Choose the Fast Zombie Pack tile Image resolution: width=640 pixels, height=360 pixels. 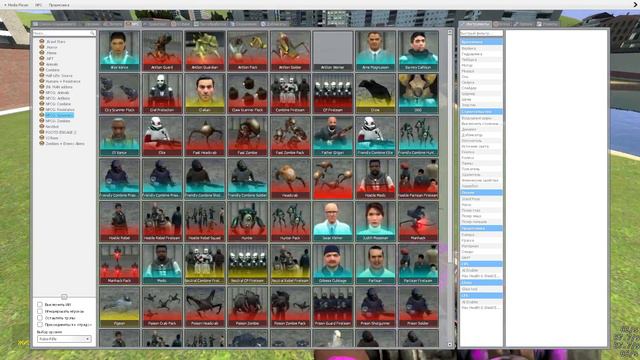(290, 136)
